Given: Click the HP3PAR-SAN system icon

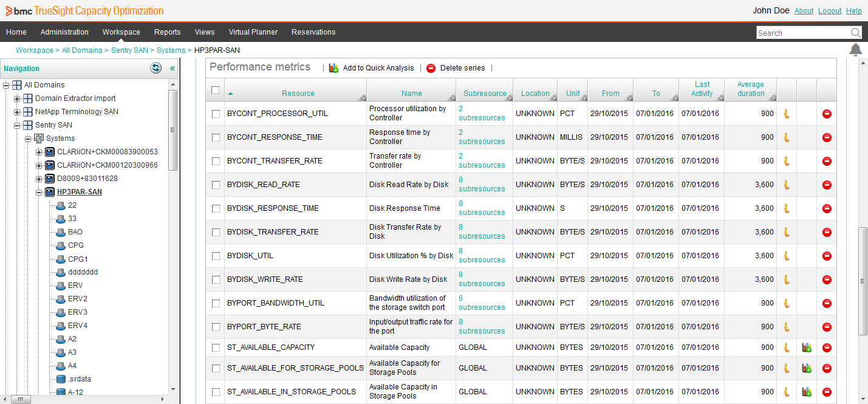Looking at the screenshot, I should tap(50, 192).
